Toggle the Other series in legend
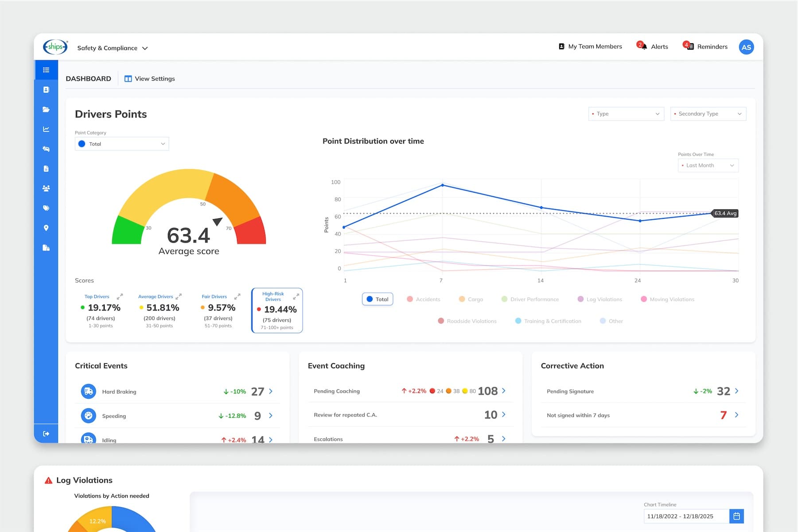798x532 pixels. 611,321
